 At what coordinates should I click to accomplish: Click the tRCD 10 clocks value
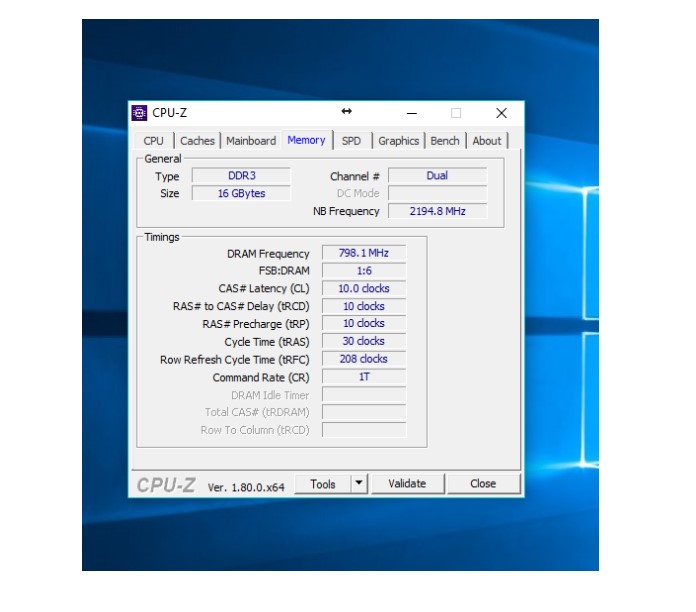(364, 306)
